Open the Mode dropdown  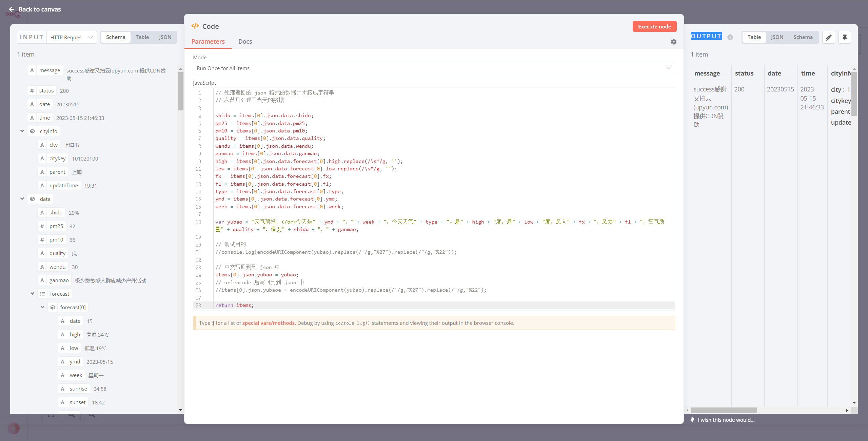pyautogui.click(x=434, y=68)
